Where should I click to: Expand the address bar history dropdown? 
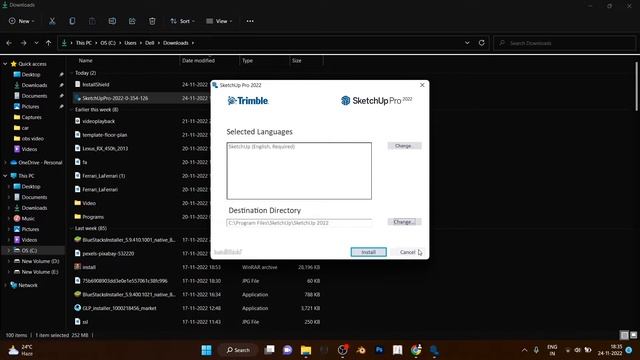[467, 43]
